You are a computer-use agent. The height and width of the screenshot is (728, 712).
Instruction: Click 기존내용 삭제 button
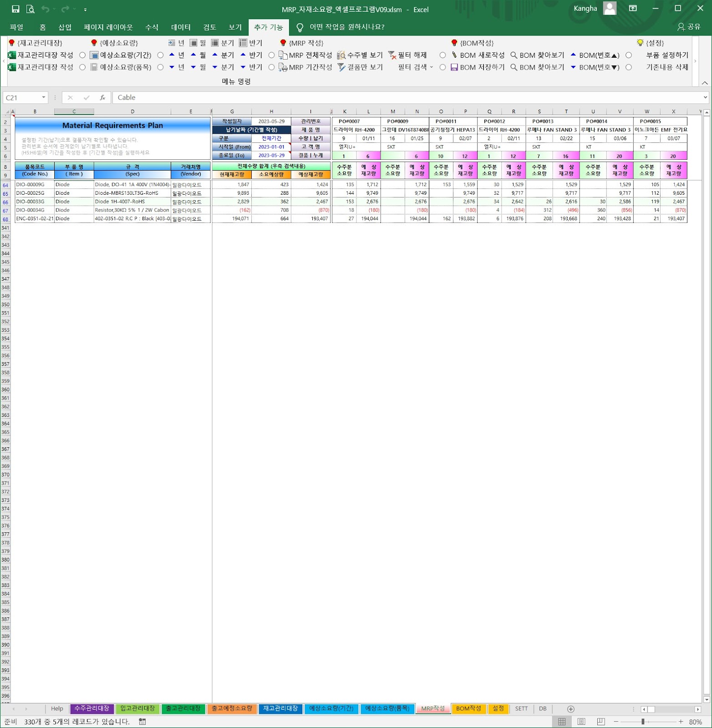click(667, 67)
